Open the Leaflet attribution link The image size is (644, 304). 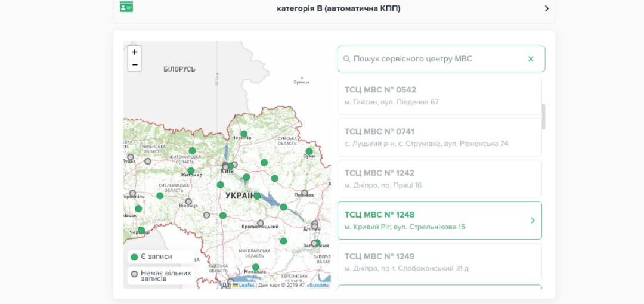(x=246, y=285)
